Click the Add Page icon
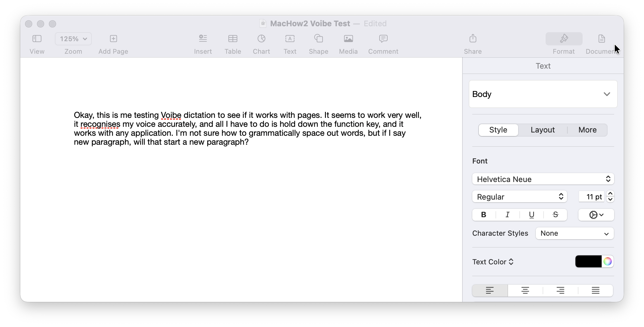644x327 pixels. [113, 39]
